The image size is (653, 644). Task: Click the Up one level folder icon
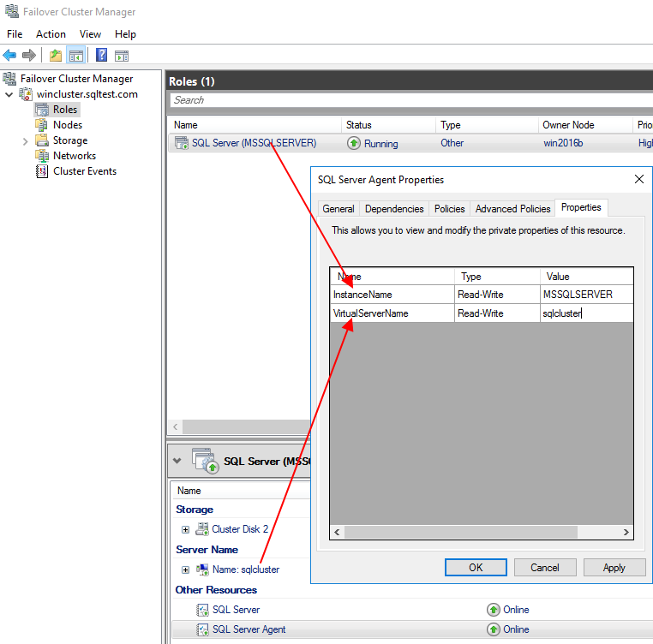point(56,55)
